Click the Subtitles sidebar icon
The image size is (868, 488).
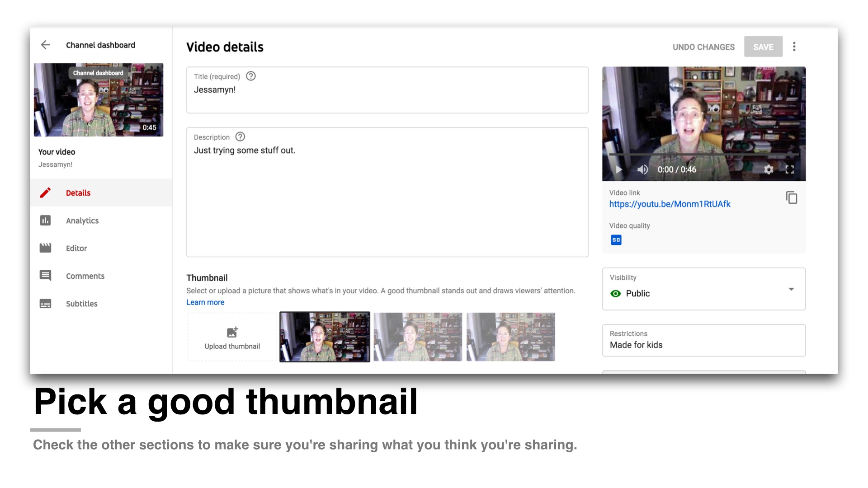pyautogui.click(x=47, y=303)
